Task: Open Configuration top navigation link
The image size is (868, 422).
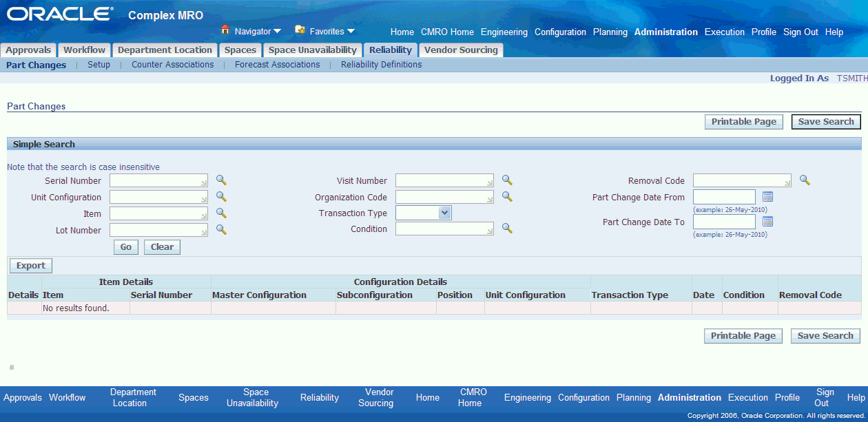Action: pos(560,32)
